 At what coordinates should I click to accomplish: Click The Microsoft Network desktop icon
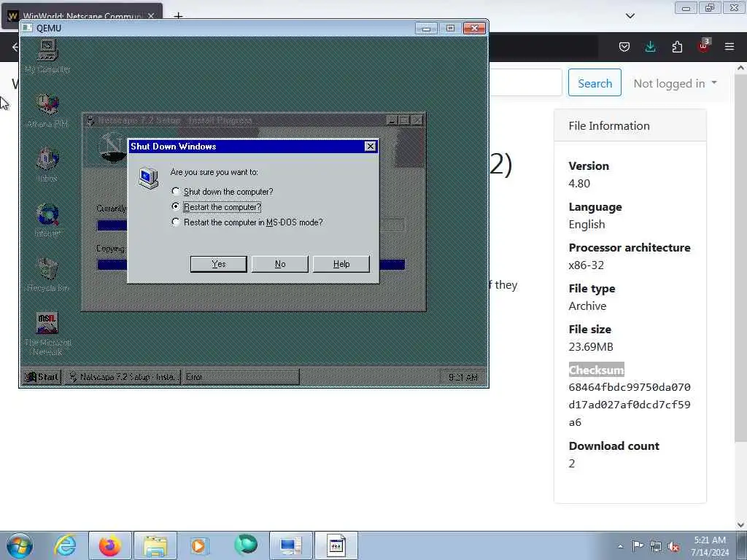tap(47, 334)
